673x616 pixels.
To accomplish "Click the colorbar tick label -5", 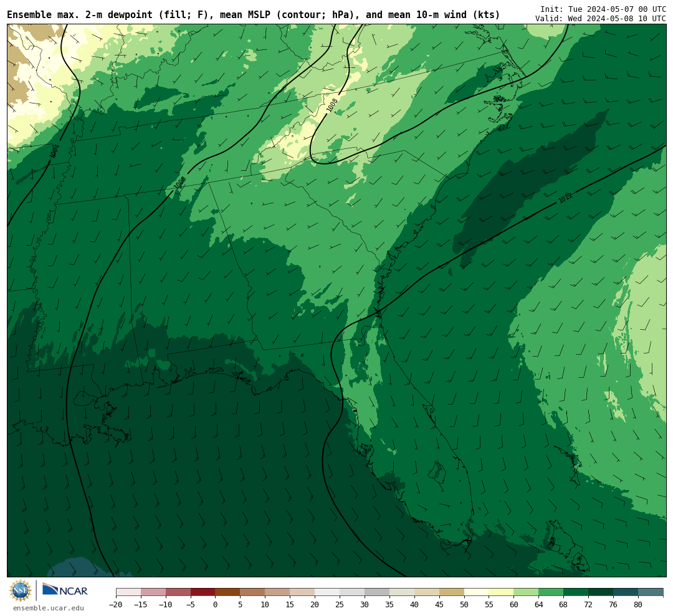I will [x=191, y=604].
